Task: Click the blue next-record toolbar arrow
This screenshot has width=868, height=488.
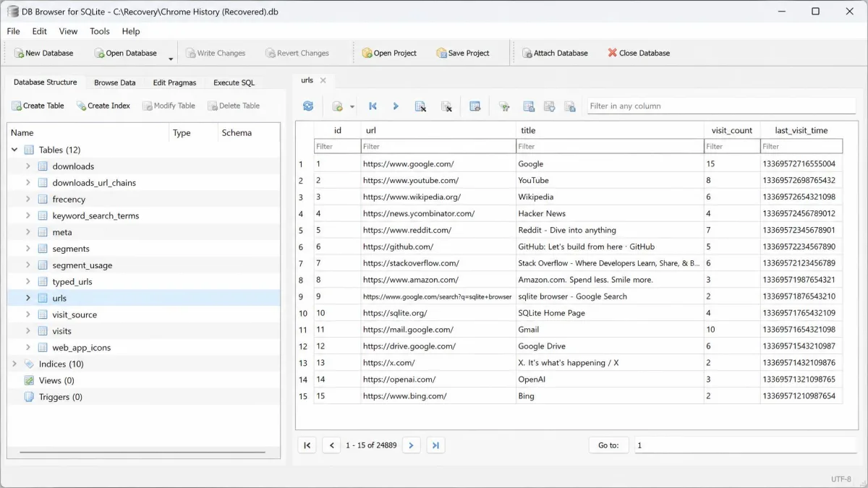Action: (396, 106)
